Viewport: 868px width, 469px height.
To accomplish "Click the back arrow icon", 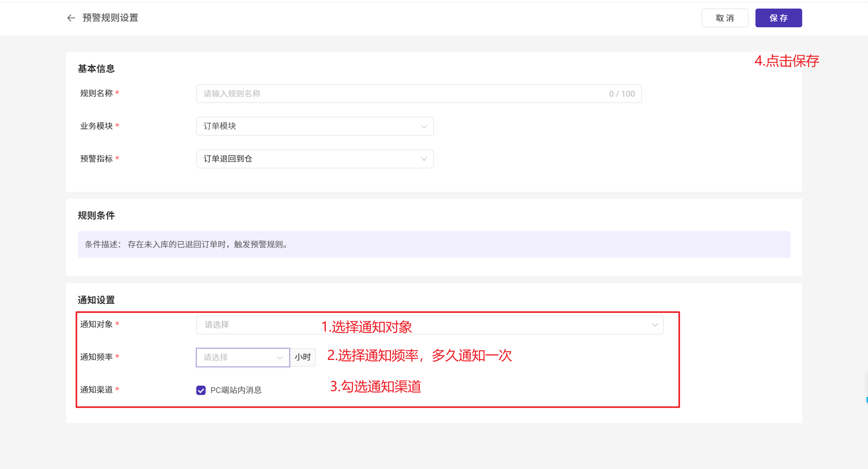I will pos(71,18).
